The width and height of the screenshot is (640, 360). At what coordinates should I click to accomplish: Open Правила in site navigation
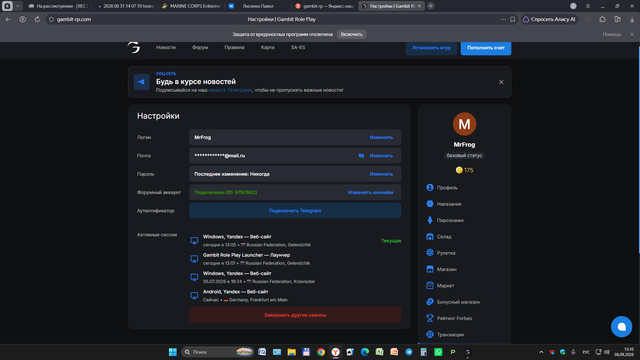click(x=234, y=47)
